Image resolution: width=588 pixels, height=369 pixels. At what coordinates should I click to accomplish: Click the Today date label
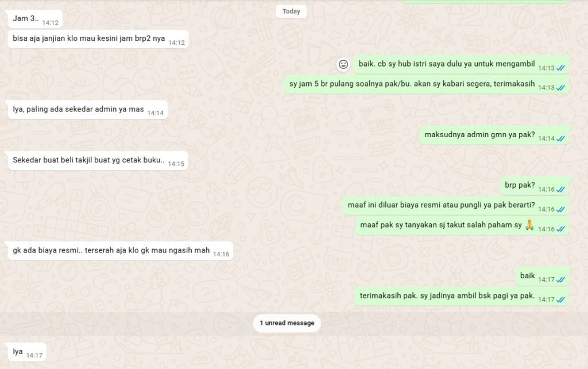point(291,11)
